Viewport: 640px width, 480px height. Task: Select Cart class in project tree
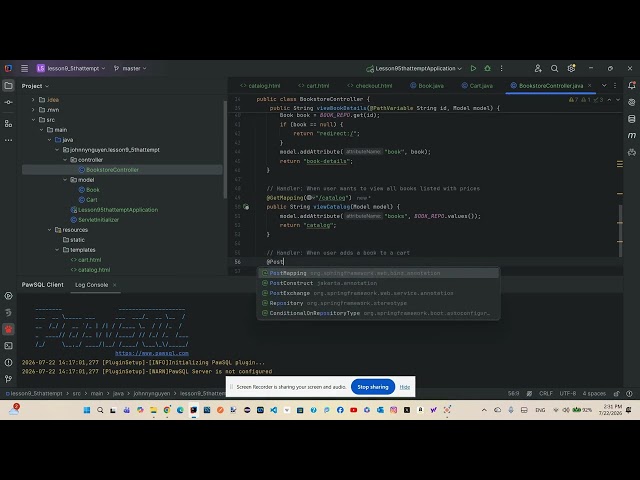[91, 200]
